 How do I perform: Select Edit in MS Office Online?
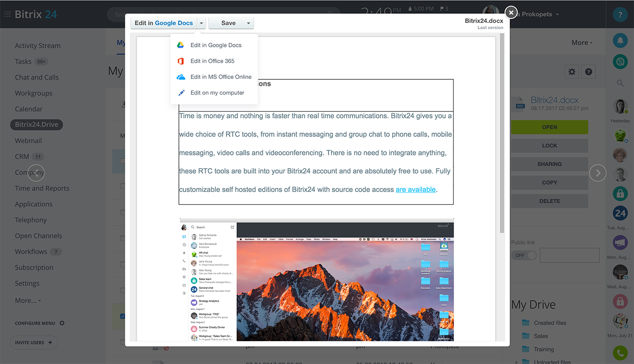(x=220, y=77)
